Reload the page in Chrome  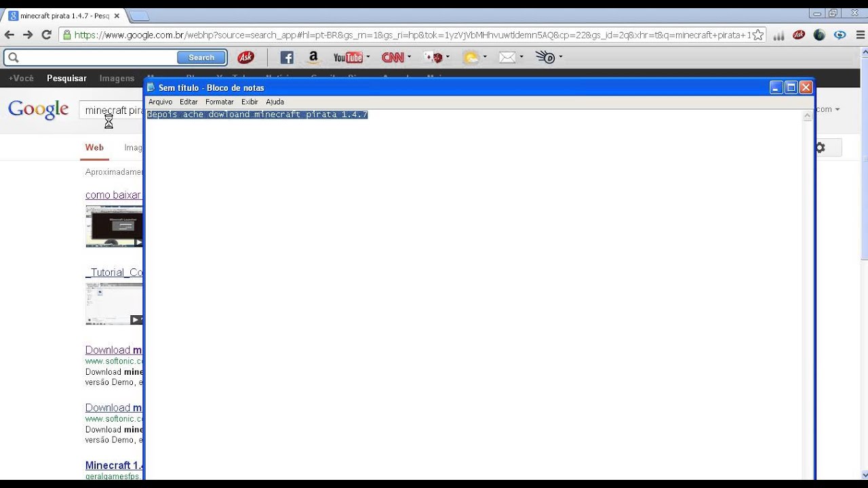[x=47, y=35]
